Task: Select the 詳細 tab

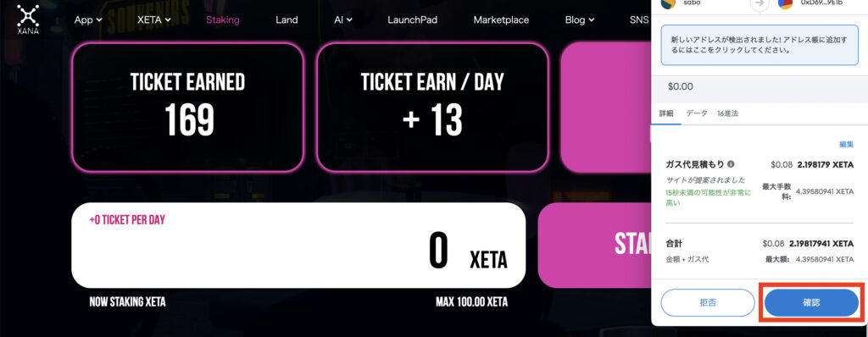Action: click(666, 113)
